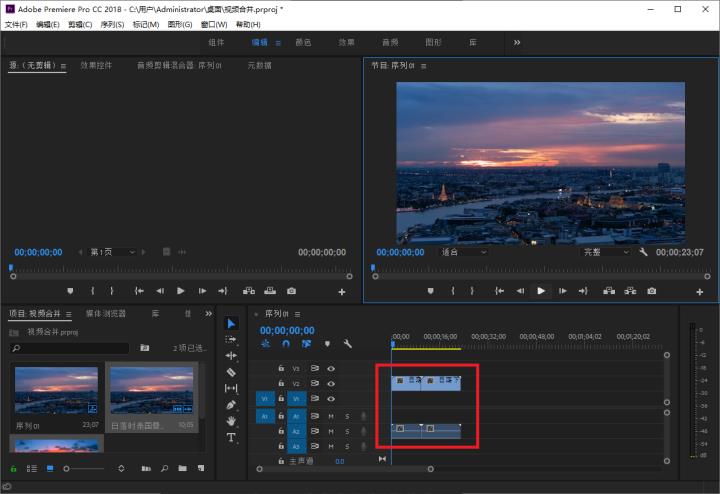
Task: Toggle V1 track output eye
Action: [x=331, y=399]
